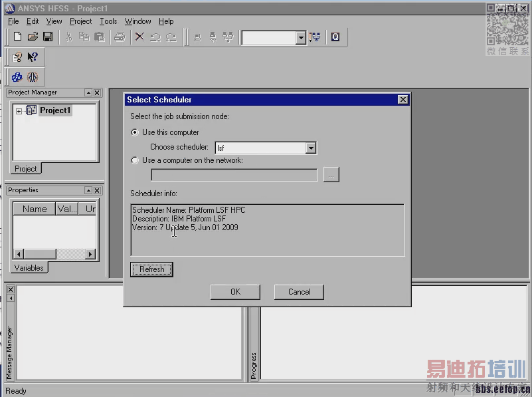The width and height of the screenshot is (532, 397).
Task: Click the Redo arrow icon
Action: (171, 37)
